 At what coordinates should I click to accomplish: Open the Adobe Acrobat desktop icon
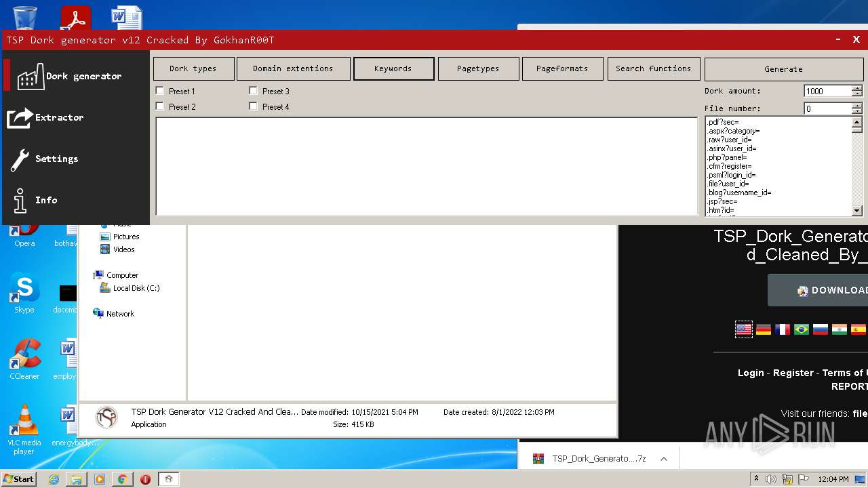tap(75, 18)
